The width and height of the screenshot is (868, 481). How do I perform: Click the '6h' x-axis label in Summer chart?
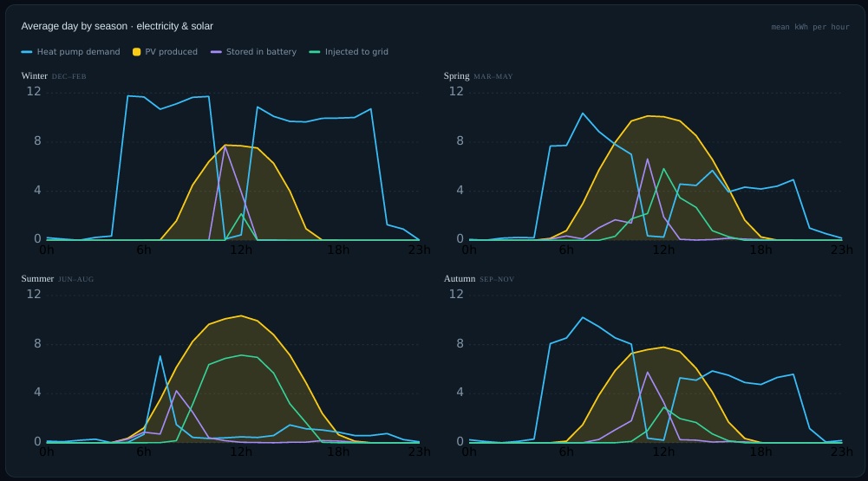144,452
